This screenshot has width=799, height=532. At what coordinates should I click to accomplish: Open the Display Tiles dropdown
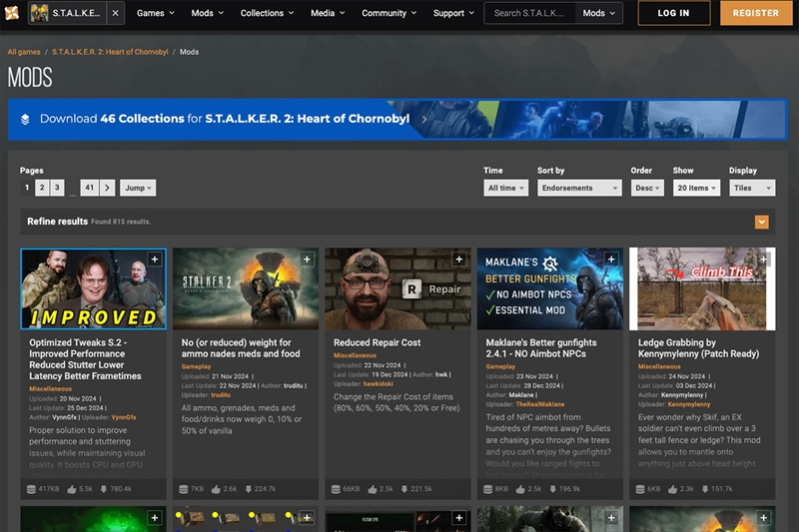(752, 188)
